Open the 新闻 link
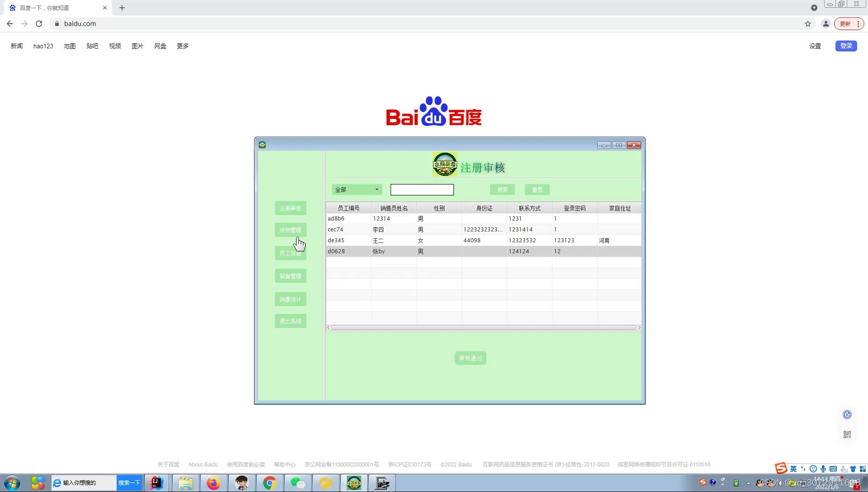868x492 pixels. (17, 46)
